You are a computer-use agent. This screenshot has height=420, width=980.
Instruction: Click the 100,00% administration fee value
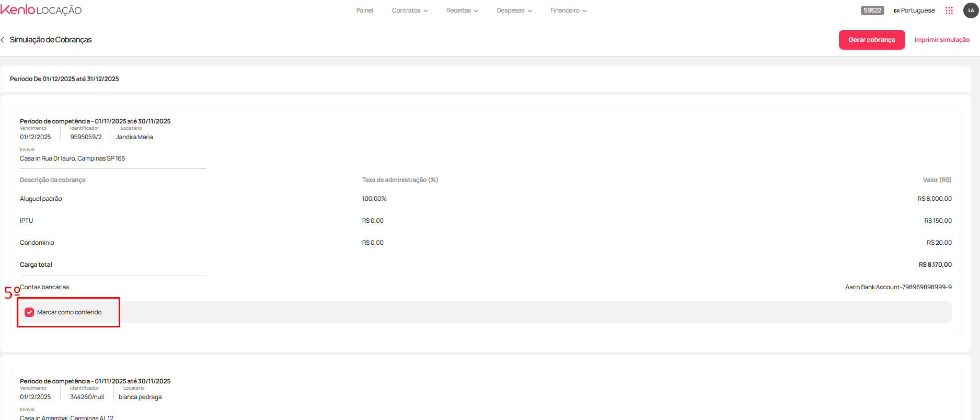tap(374, 199)
